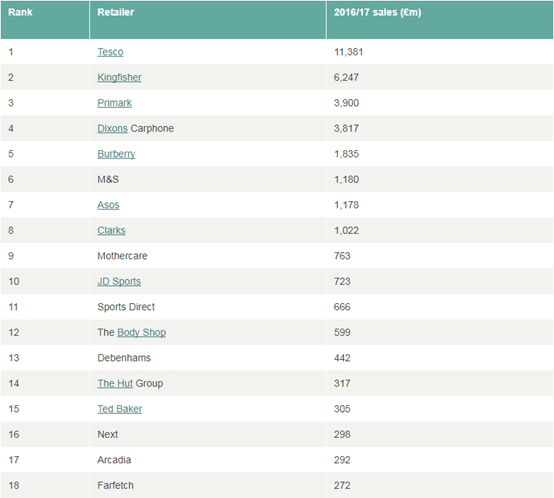
Task: Select Tesco's sales value 11,381
Action: pos(348,52)
